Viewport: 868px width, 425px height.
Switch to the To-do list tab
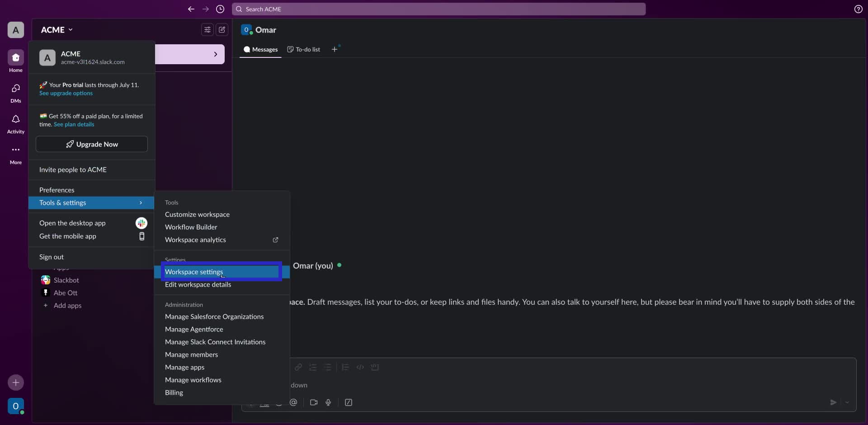point(303,49)
